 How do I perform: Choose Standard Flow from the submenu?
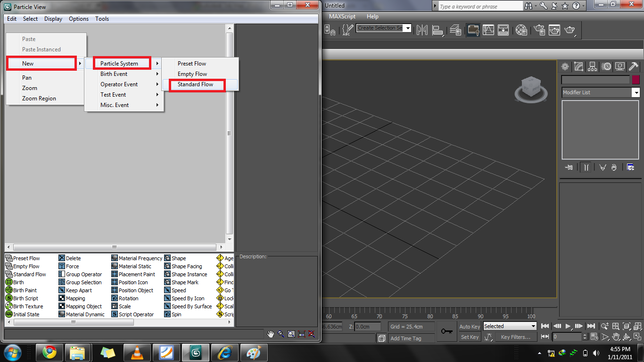point(197,85)
